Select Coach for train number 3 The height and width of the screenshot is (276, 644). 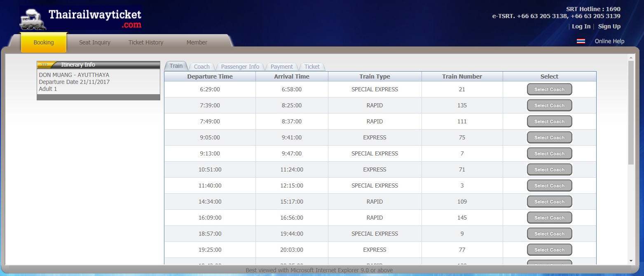tap(549, 186)
